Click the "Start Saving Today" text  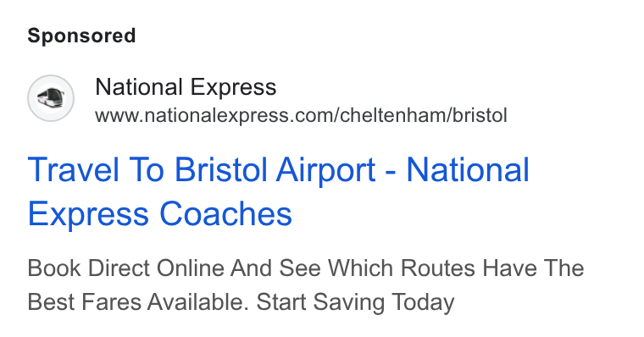355,302
